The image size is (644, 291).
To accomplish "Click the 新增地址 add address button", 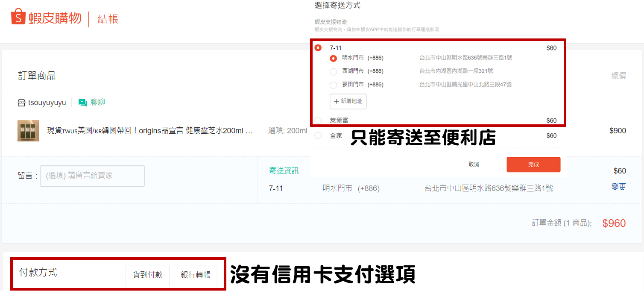I will pyautogui.click(x=348, y=101).
